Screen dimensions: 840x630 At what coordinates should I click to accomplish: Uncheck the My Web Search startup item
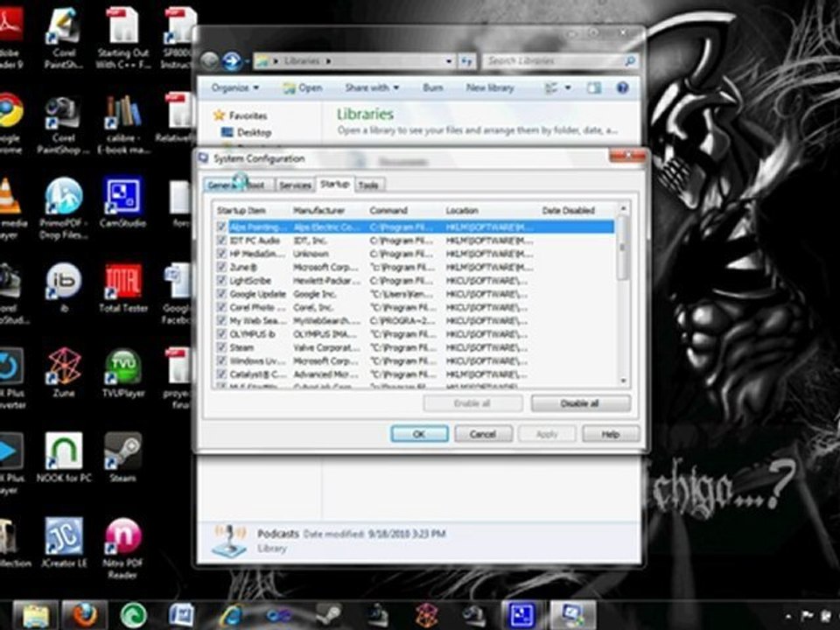click(220, 320)
